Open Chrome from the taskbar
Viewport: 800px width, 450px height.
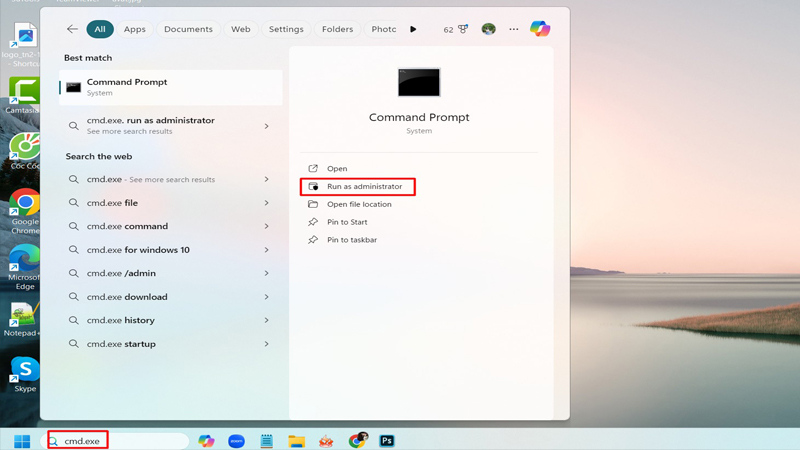pyautogui.click(x=358, y=440)
